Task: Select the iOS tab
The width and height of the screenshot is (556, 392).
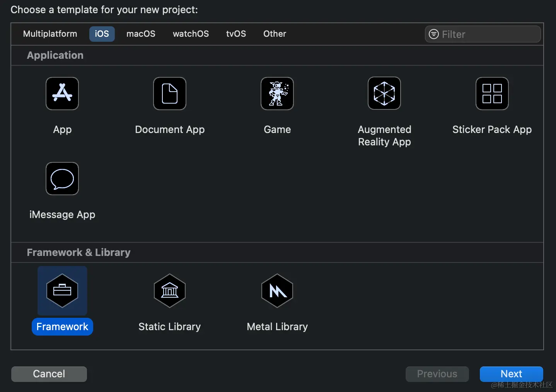Action: 102,34
